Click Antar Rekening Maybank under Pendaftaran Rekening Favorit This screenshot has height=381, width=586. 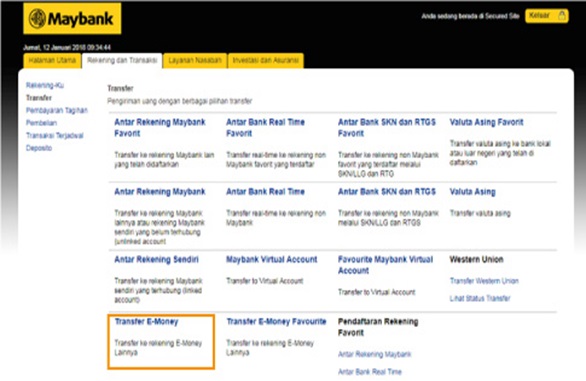(x=374, y=354)
